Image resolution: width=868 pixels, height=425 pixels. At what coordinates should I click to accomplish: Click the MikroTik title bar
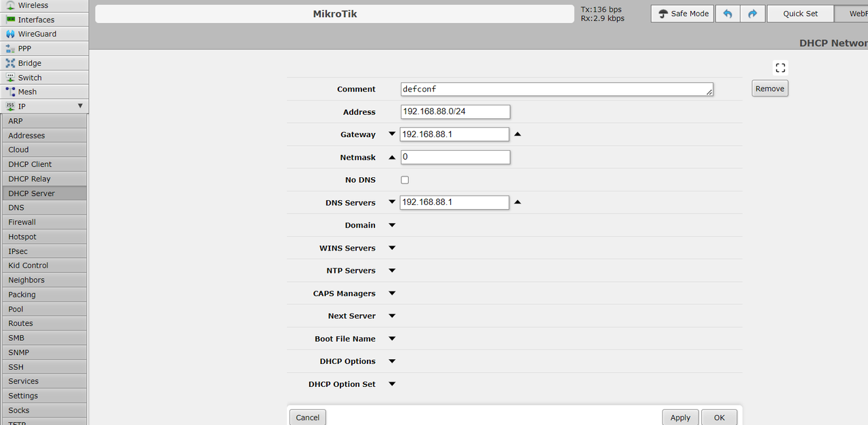tap(334, 14)
